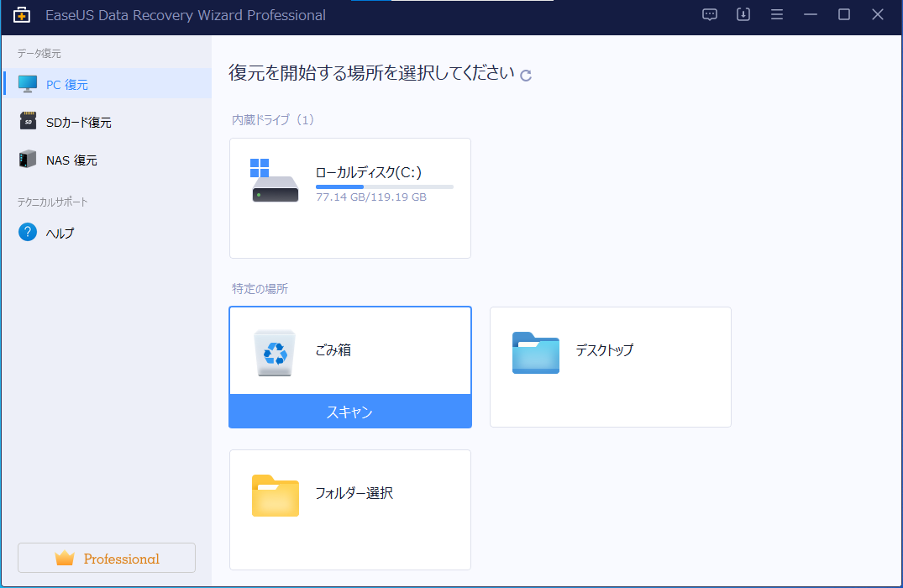Click the EaseUS Data Recovery Wizard Professional title
Viewport: 903px width, 588px height.
(x=186, y=15)
